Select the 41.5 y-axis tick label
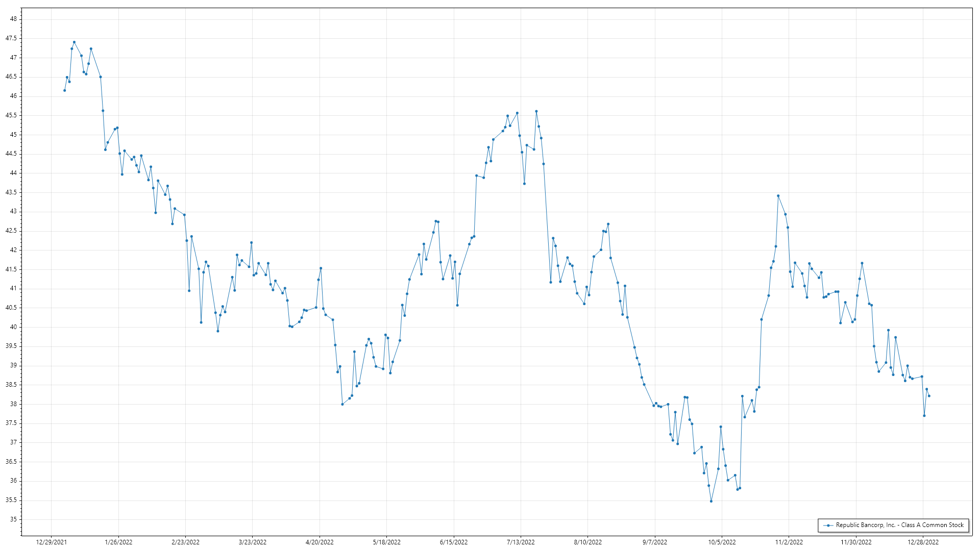This screenshot has height=551, width=980. 11,269
